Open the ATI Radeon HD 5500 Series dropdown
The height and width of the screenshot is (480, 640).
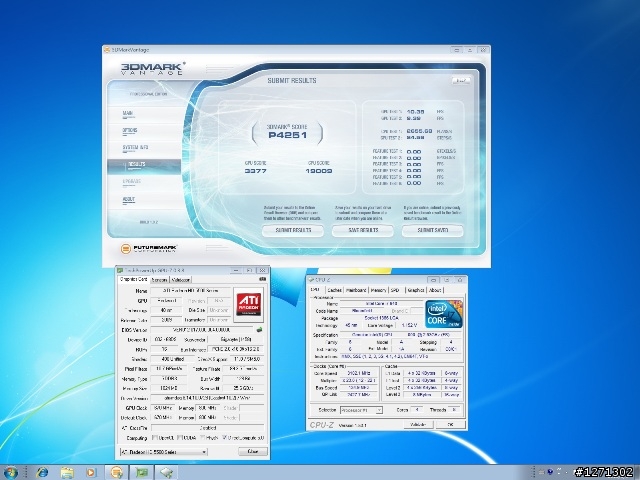[x=164, y=451]
